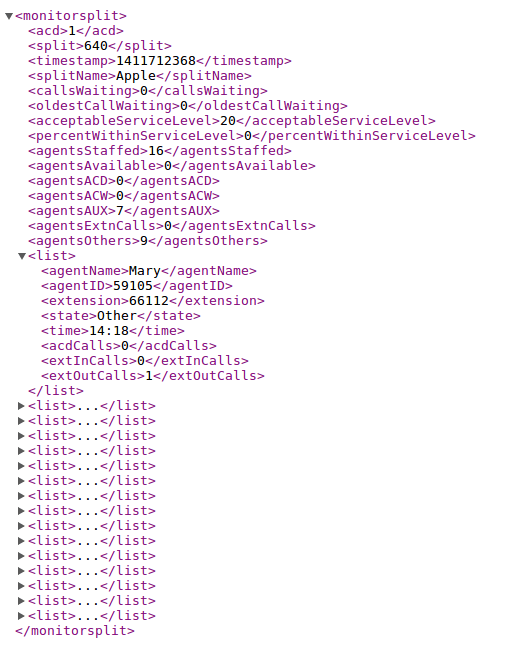Expand the second collapsed list node
This screenshot has height=646, width=515.
point(21,421)
